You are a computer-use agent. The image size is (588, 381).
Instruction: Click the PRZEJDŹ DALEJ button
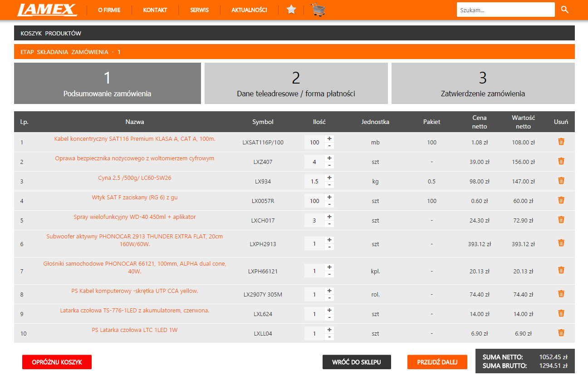click(437, 362)
